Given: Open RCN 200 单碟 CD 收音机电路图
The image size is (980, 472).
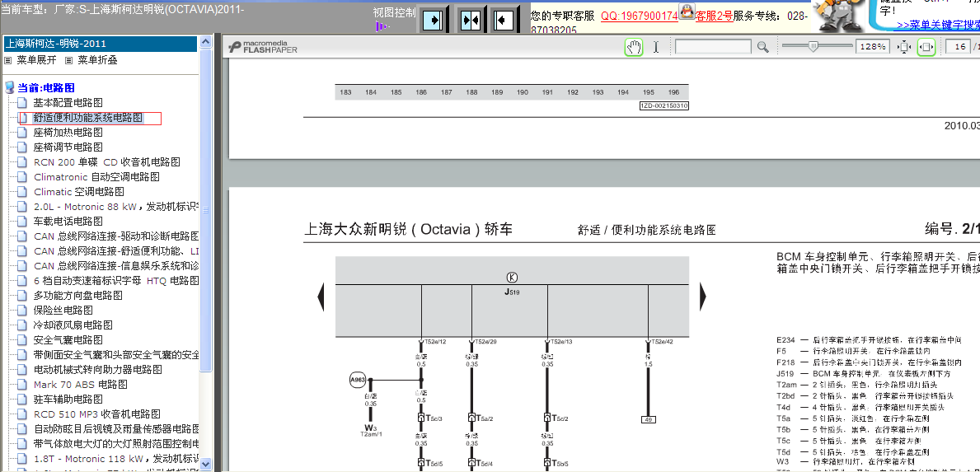Looking at the screenshot, I should (107, 162).
